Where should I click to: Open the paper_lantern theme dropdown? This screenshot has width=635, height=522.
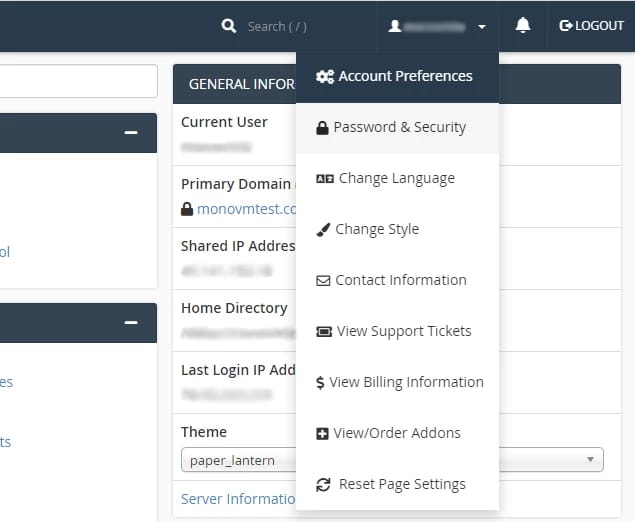[x=392, y=460]
